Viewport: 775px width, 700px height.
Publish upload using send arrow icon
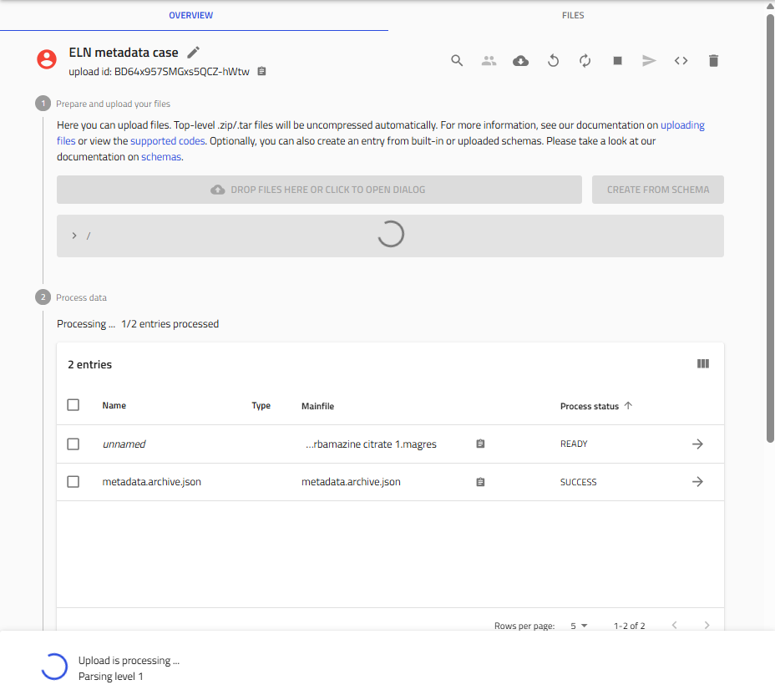649,61
